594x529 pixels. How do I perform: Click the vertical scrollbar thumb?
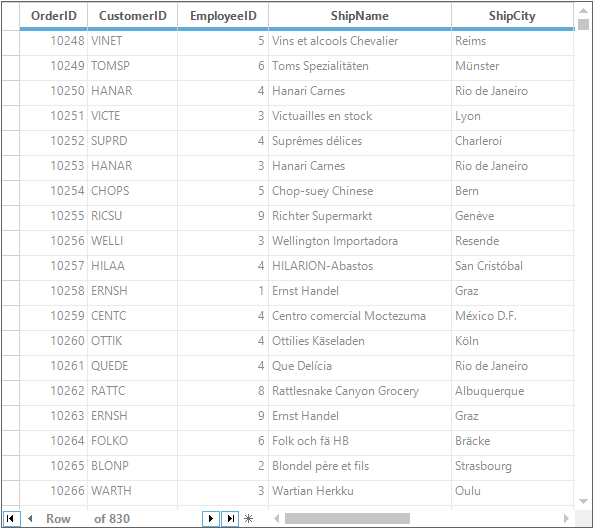[x=583, y=24]
